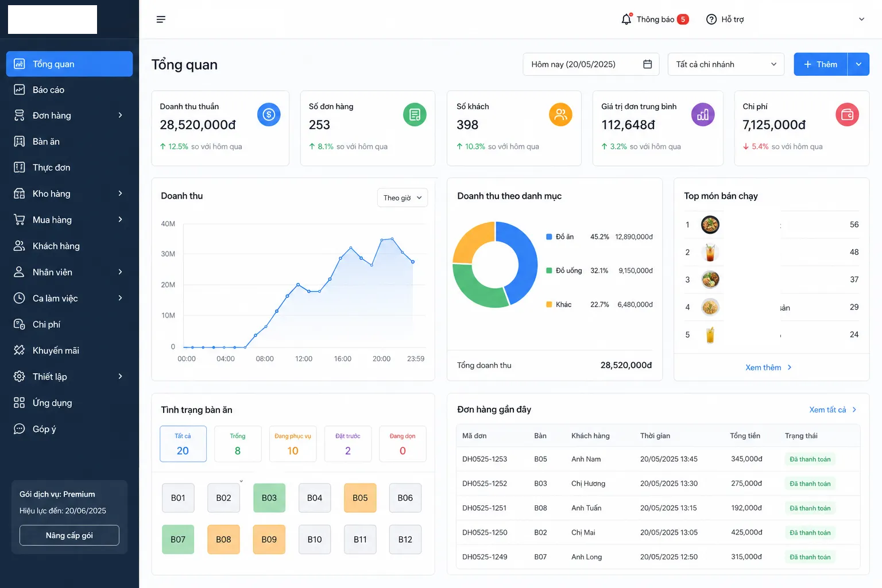This screenshot has height=588, width=882.
Task: Open Báo cáo in the sidebar
Action: tap(69, 90)
